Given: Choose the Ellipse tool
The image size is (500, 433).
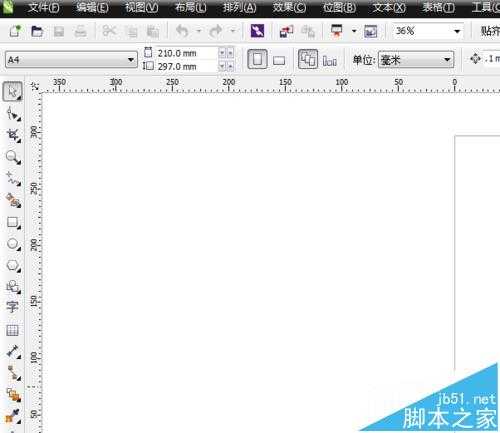Looking at the screenshot, I should coord(13,244).
